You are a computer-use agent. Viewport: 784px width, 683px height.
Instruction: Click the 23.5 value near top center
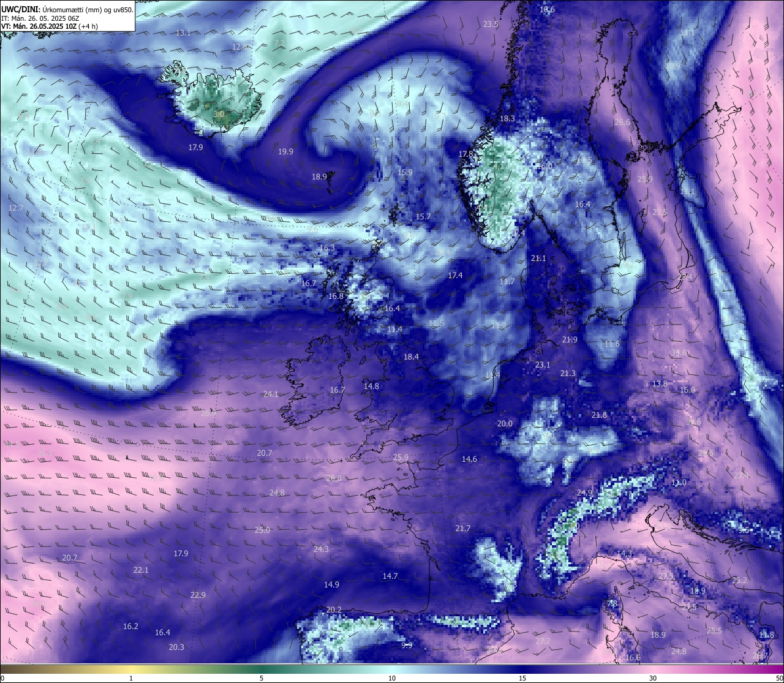pos(491,25)
